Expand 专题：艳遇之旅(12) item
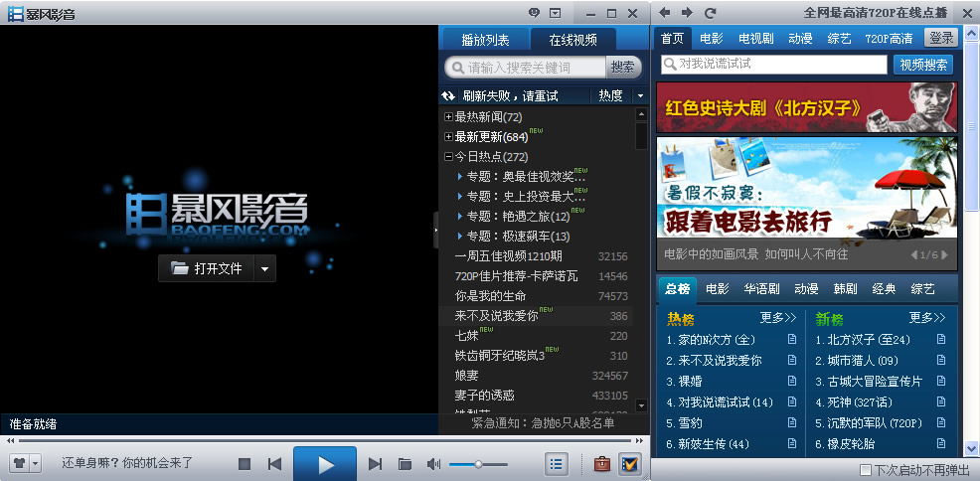This screenshot has width=980, height=481. coord(460,216)
